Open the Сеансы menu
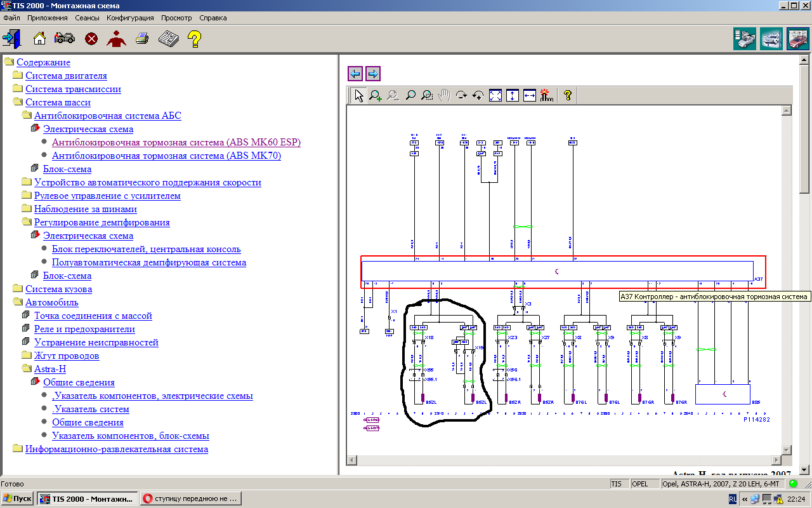 coord(87,18)
